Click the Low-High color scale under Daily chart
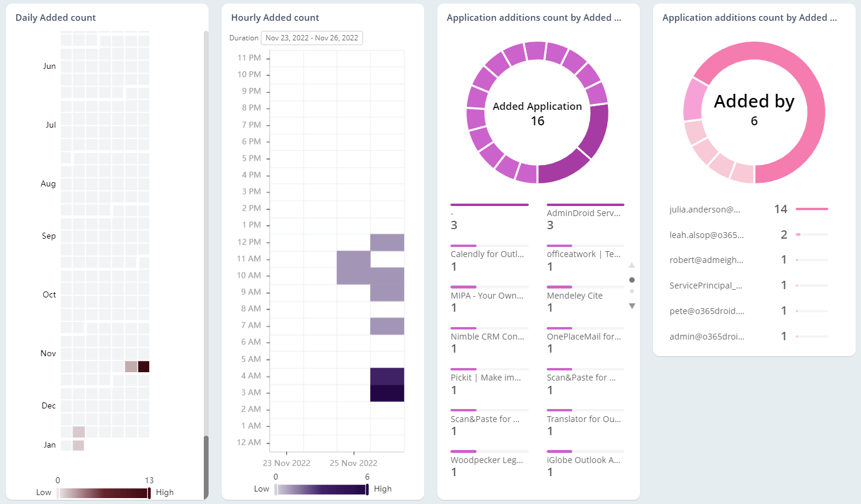 click(x=103, y=492)
